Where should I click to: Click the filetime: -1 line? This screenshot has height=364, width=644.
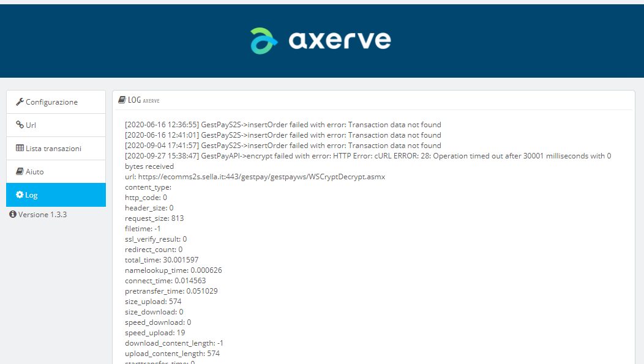143,229
